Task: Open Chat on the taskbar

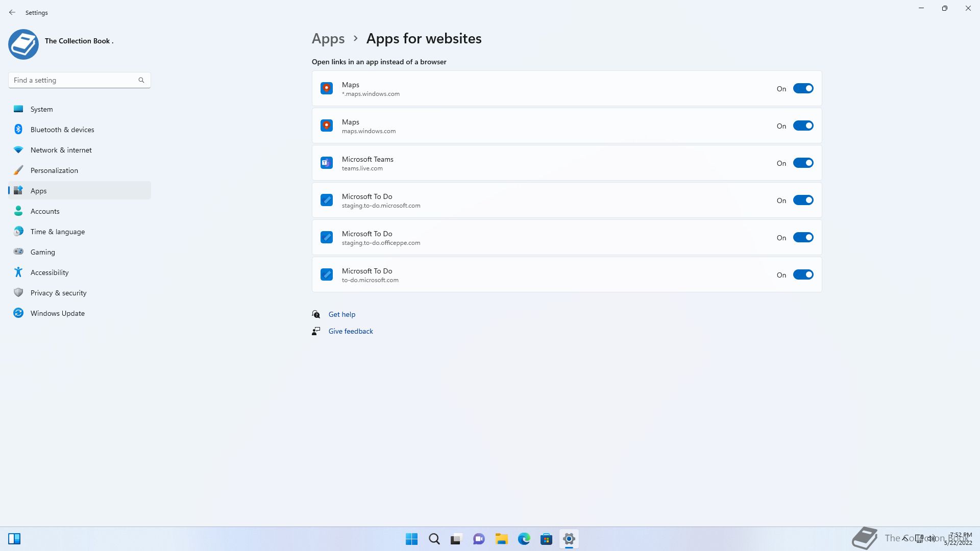Action: point(479,539)
